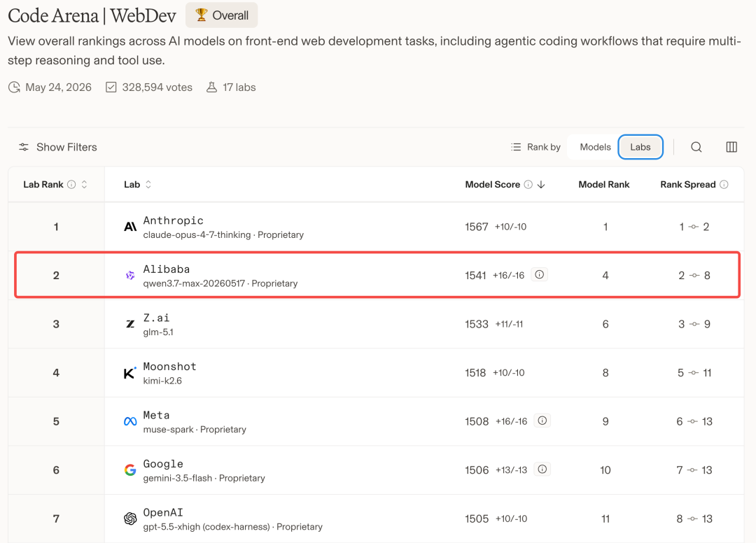Click the flask icon beside 17 labs
Screen dimensions: 756x543
click(x=211, y=87)
